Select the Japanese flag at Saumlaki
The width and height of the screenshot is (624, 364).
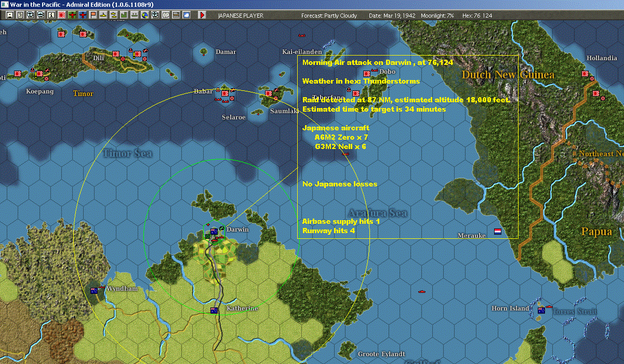pos(268,93)
